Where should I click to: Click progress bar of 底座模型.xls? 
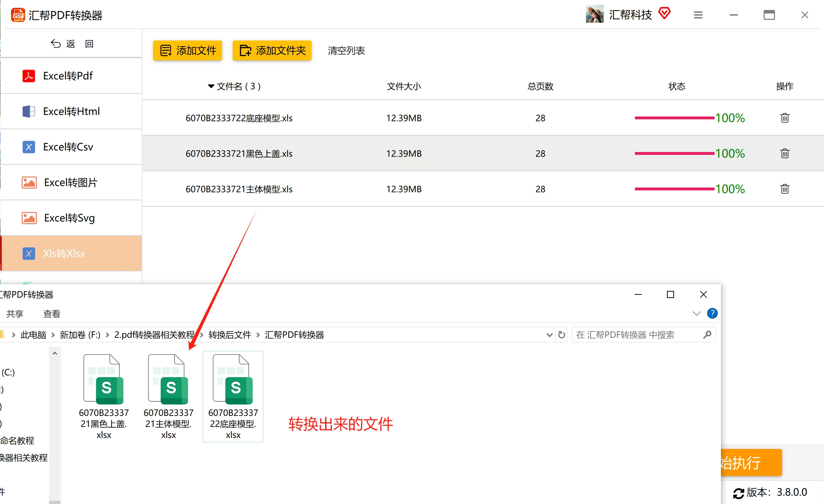[674, 118]
